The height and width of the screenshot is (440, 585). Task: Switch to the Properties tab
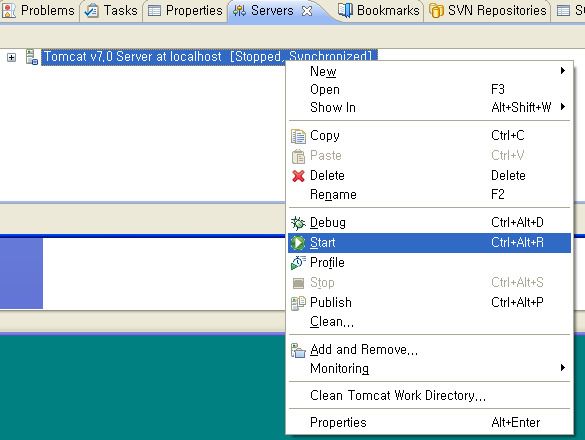[185, 10]
